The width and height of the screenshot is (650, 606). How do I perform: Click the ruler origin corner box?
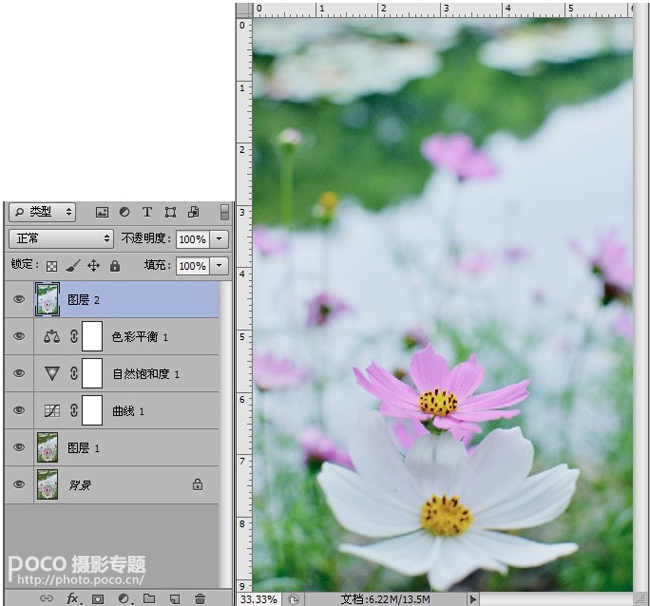pos(245,10)
